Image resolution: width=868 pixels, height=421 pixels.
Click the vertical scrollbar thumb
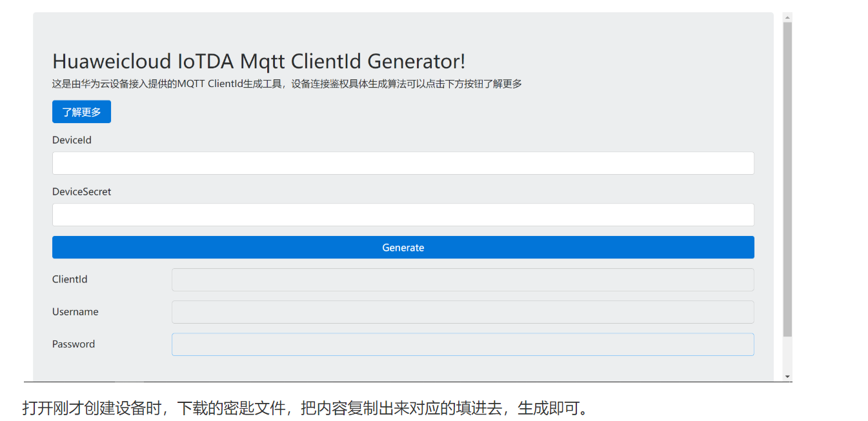(787, 179)
